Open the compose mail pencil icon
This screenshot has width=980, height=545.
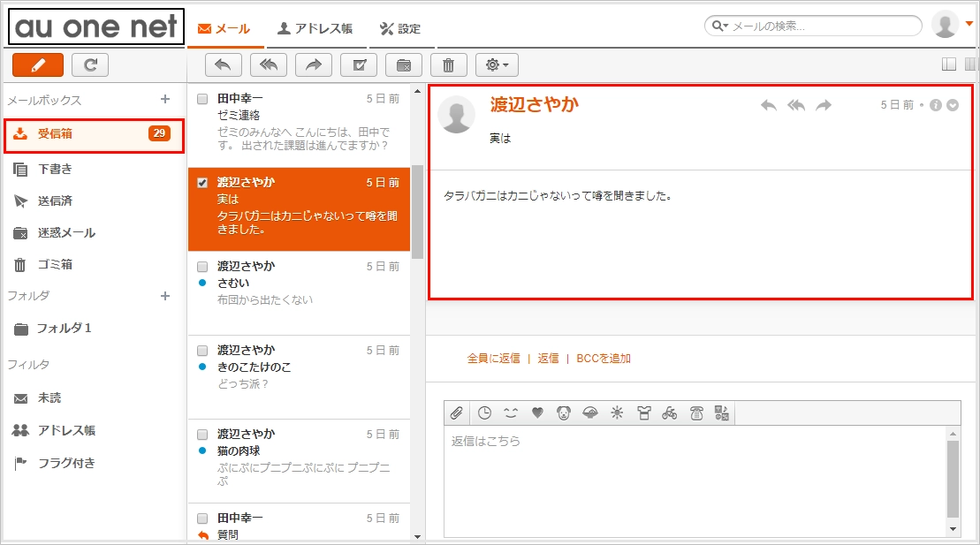[37, 64]
